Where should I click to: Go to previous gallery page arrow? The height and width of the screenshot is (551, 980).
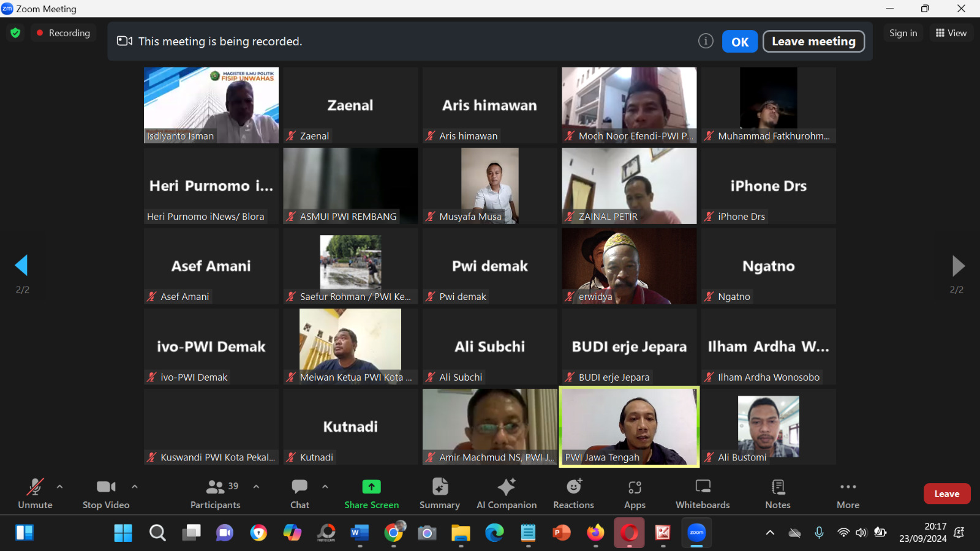coord(21,266)
